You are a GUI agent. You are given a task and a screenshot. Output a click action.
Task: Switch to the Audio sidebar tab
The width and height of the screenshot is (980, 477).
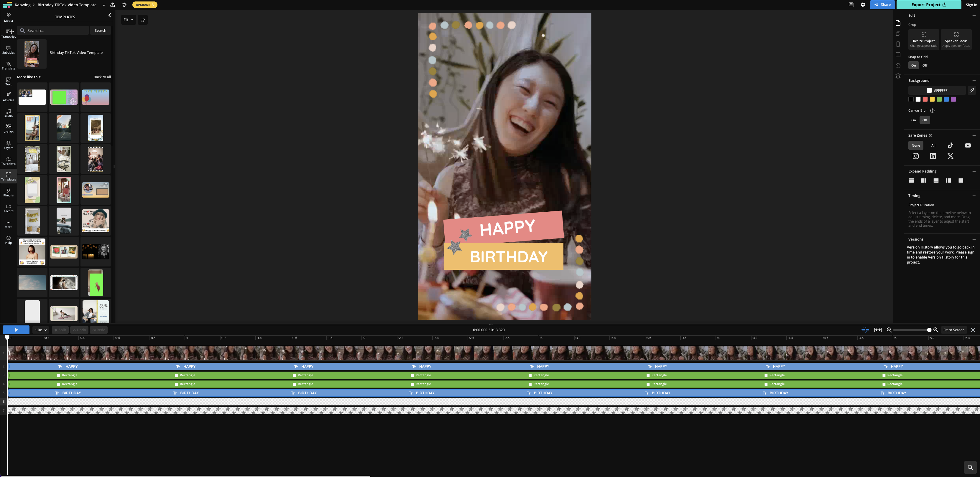click(8, 113)
